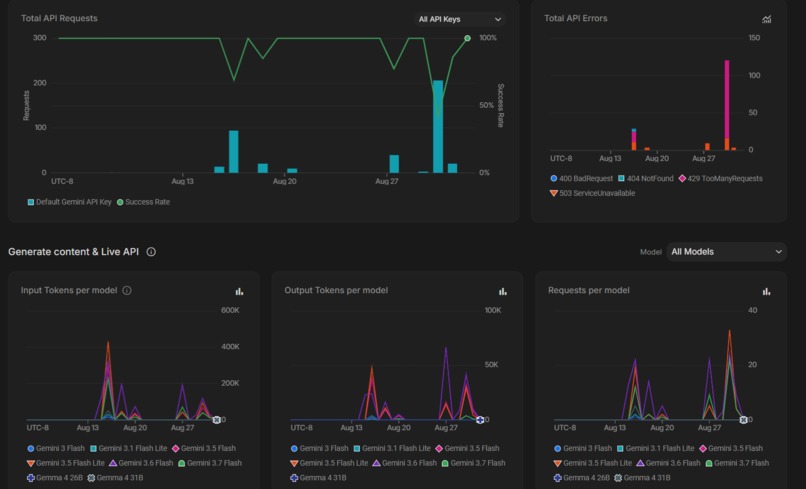The image size is (806, 489).
Task: Toggle bar chart view for Requests per model
Action: tap(766, 291)
